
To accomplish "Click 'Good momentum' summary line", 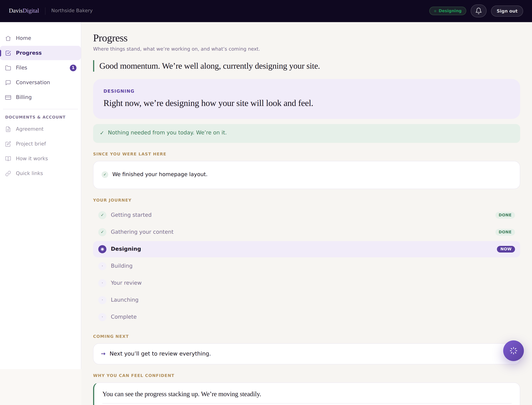I will point(209,66).
